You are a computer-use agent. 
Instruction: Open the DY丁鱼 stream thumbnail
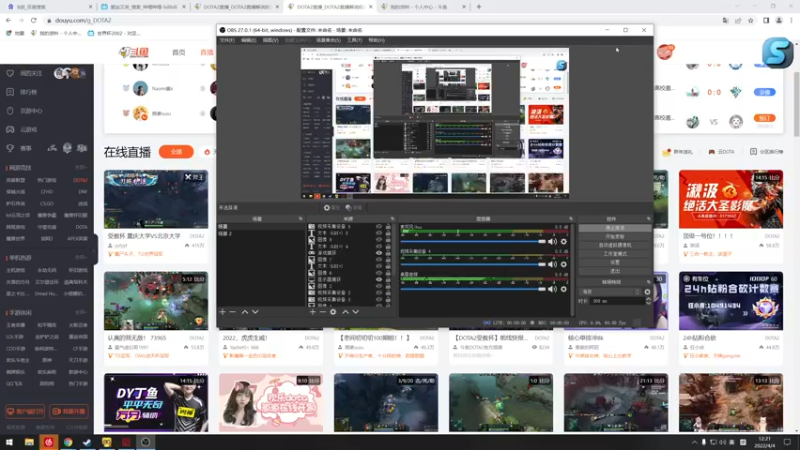point(156,403)
